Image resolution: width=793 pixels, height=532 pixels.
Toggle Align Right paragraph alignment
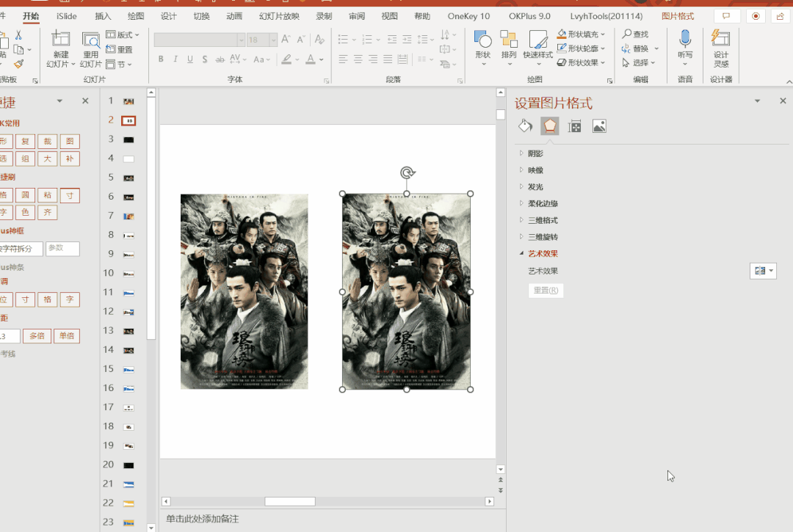tap(373, 59)
